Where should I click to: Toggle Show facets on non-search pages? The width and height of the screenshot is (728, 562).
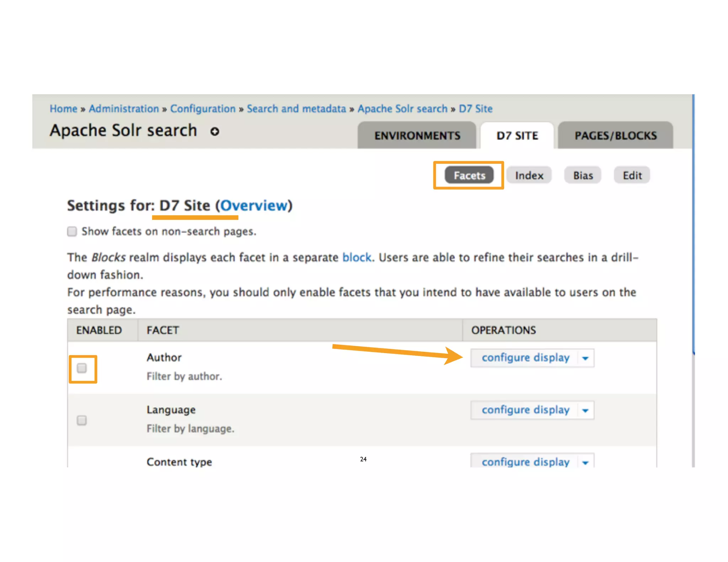tap(72, 232)
